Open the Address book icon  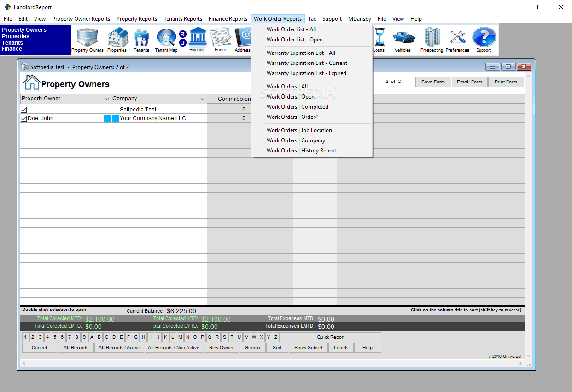click(242, 39)
